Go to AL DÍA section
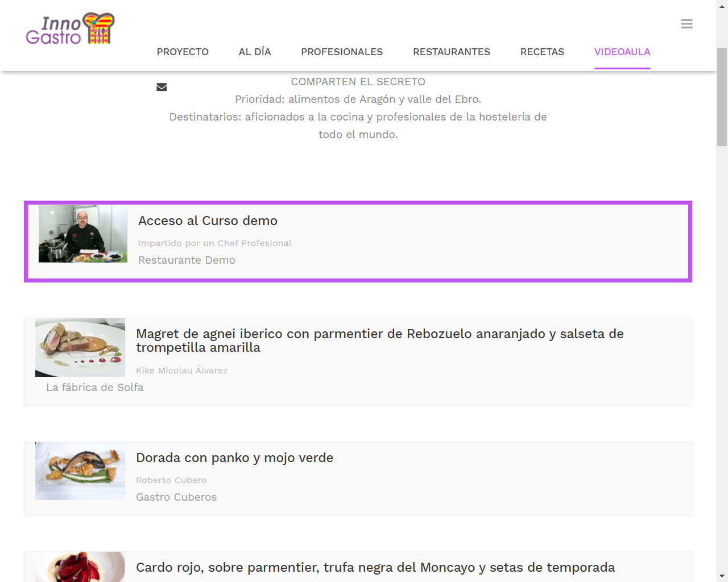Image resolution: width=728 pixels, height=582 pixels. 255,52
